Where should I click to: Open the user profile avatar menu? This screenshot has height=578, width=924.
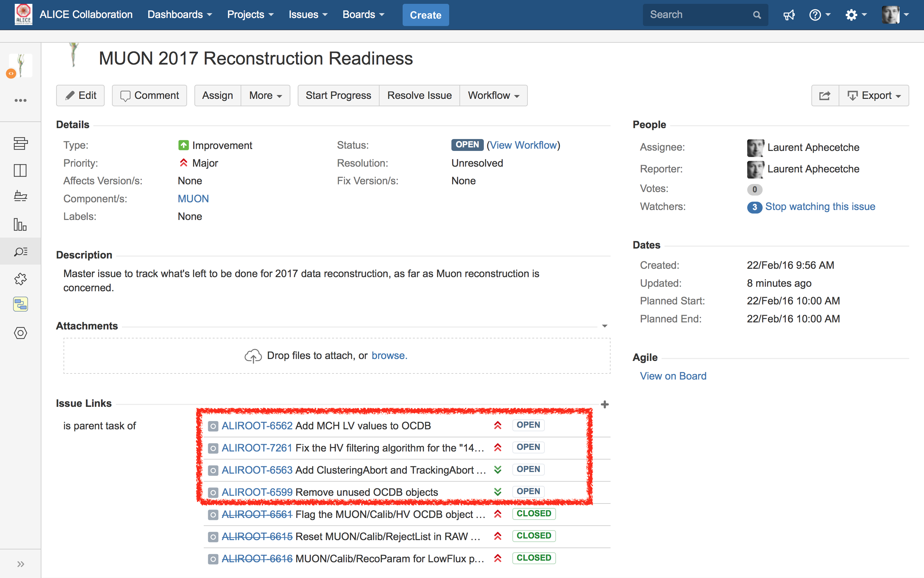pos(895,15)
